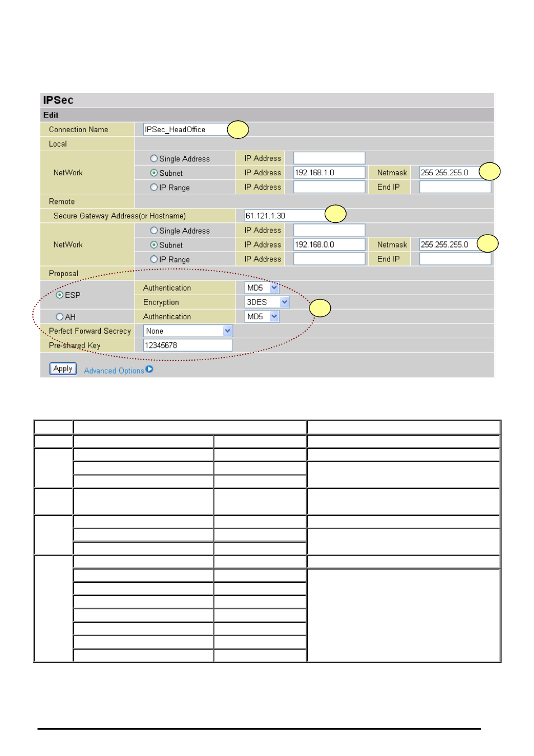Image resolution: width=534 pixels, height=756 pixels.
Task: Click the Encryption label
Action: click(161, 302)
